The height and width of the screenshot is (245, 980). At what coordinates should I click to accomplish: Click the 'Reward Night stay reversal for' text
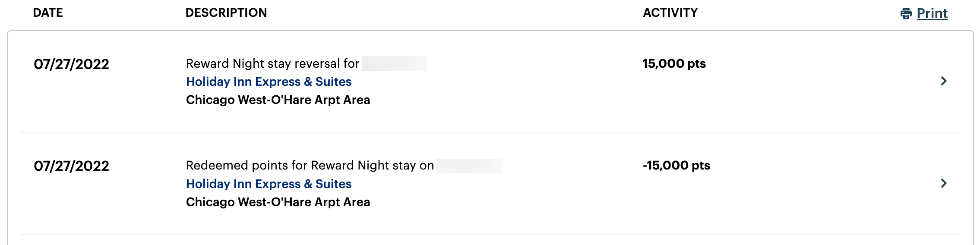pos(272,64)
